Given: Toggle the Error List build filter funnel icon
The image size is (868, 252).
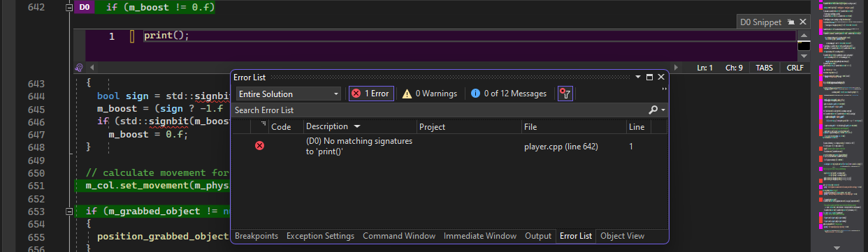Looking at the screenshot, I should click(x=565, y=94).
